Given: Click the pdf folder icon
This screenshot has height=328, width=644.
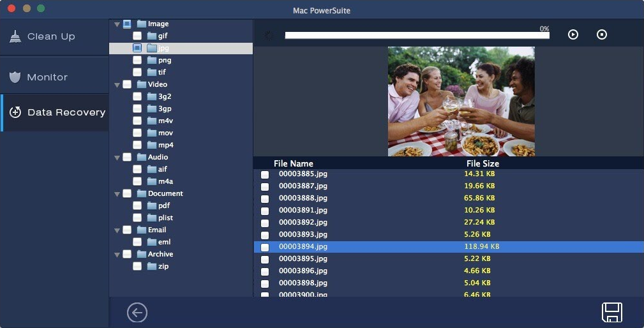Looking at the screenshot, I should [x=152, y=205].
